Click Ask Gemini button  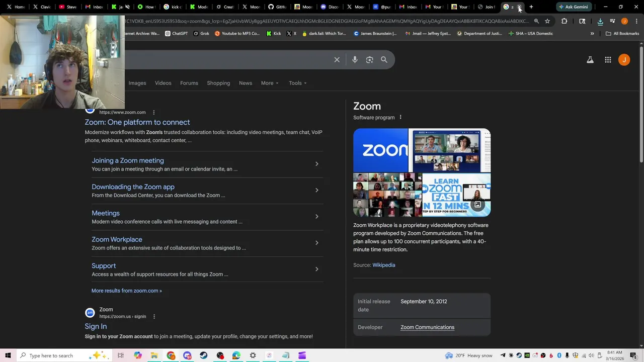pyautogui.click(x=573, y=7)
